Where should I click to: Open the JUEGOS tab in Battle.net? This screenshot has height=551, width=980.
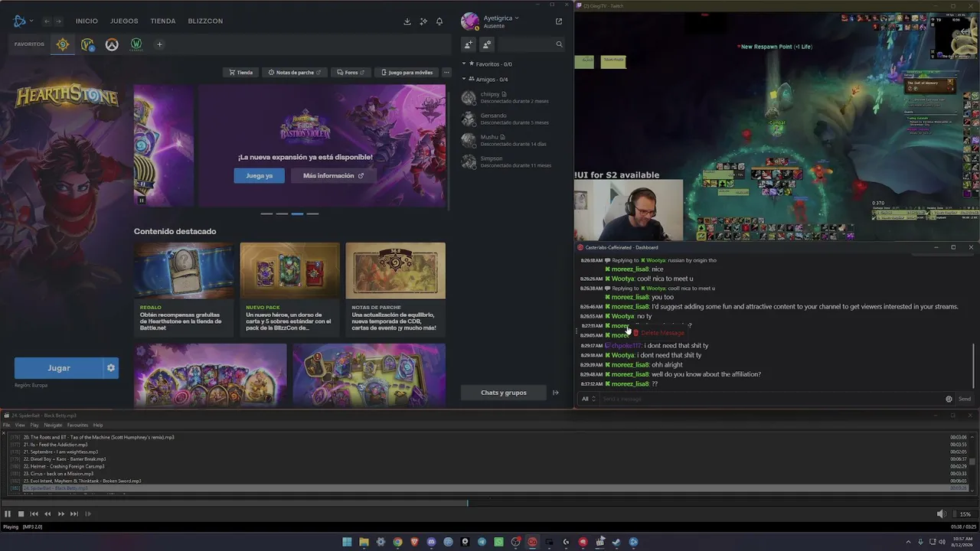(x=124, y=21)
